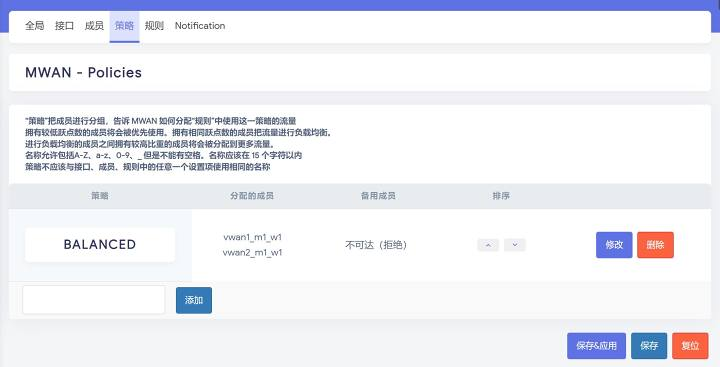Viewport: 720px width, 367px height.
Task: Go to the 规则 tab
Action: 154,26
